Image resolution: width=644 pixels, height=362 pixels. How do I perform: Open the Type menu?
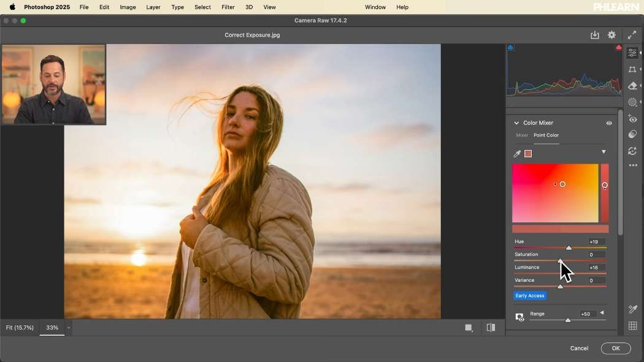click(x=177, y=7)
